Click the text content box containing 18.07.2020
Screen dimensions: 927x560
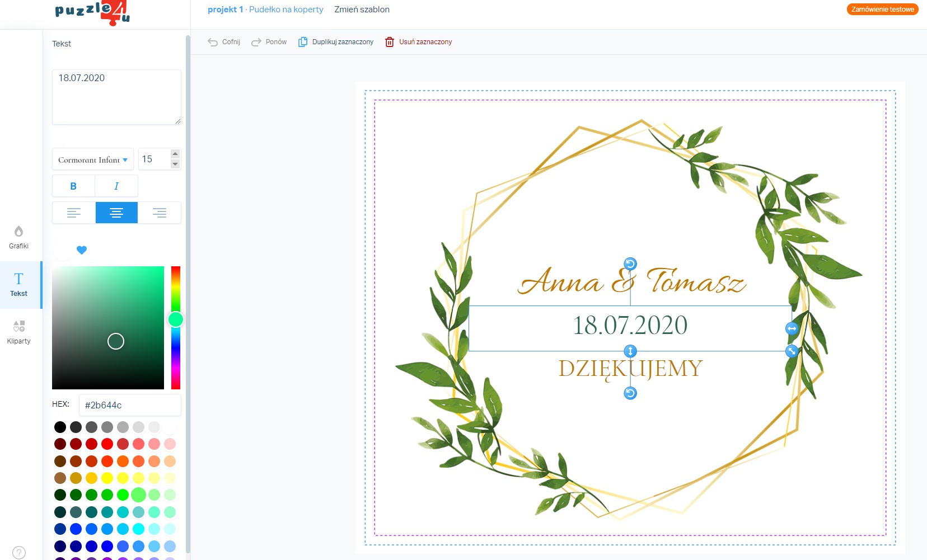point(116,97)
